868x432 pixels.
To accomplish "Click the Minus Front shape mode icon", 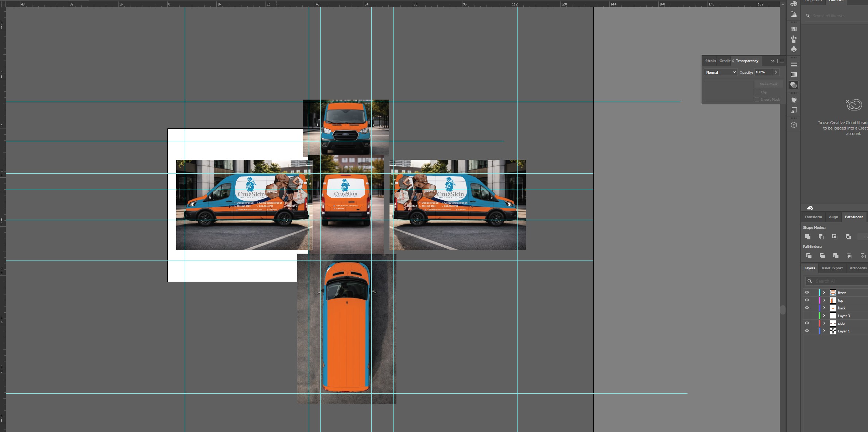I will tap(821, 237).
